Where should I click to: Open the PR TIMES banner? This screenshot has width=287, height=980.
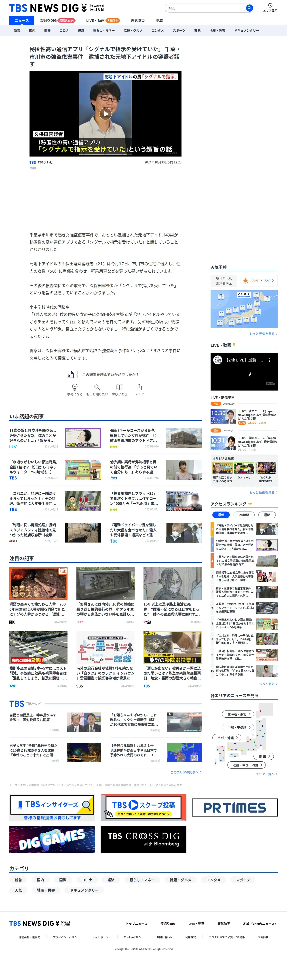point(234,807)
